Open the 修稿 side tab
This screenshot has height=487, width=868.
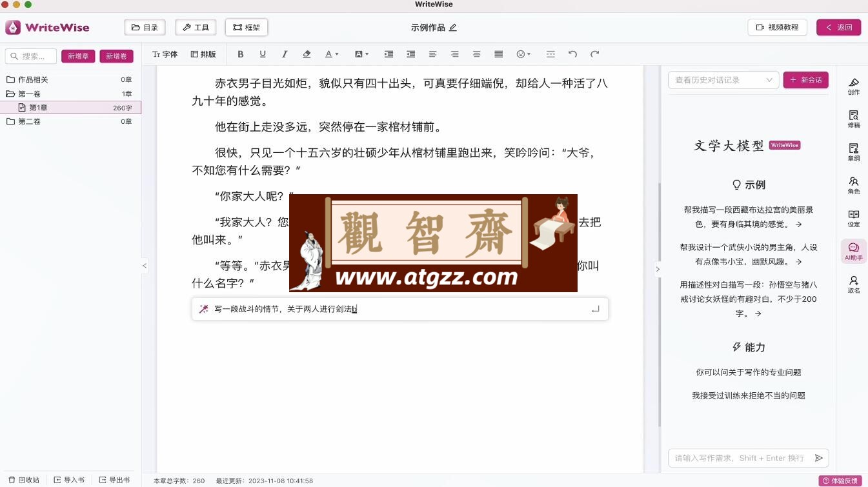854,119
